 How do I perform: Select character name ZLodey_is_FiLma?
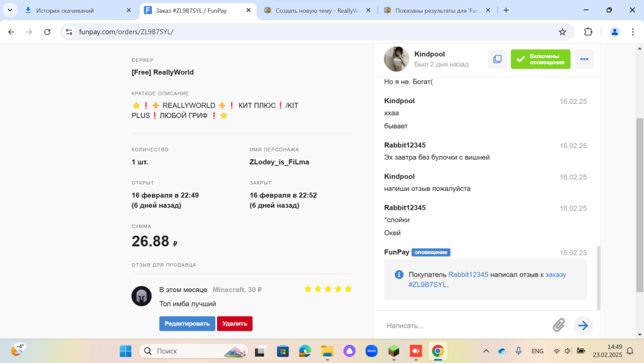279,162
